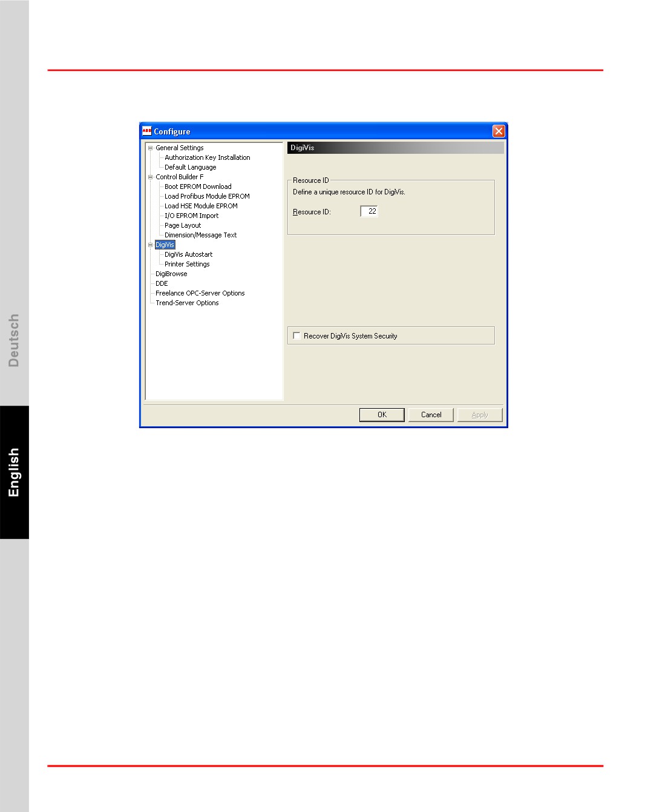Collapse the General Settings tree node
Image resolution: width=668 pixels, height=812 pixels.
151,148
